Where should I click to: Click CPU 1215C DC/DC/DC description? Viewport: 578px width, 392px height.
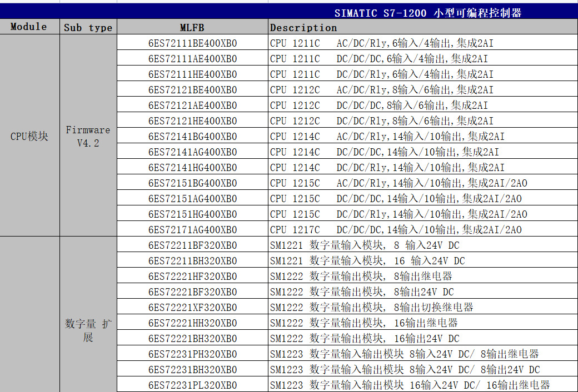tap(423, 198)
